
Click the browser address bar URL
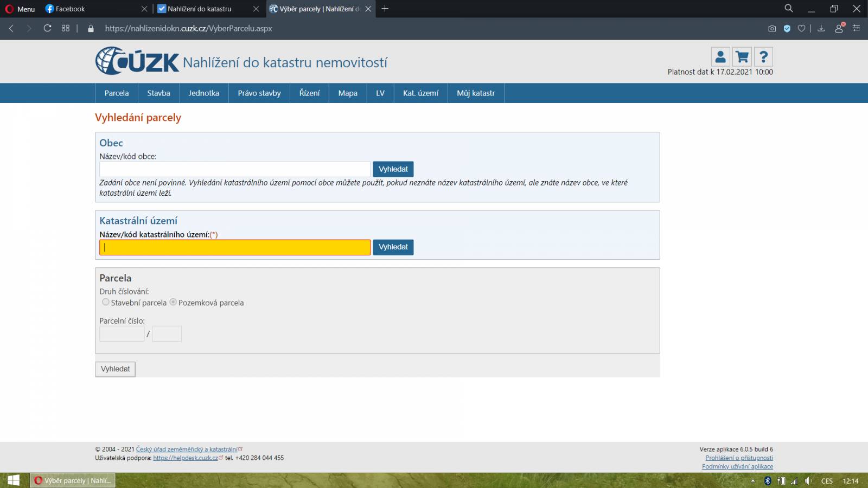coord(188,28)
